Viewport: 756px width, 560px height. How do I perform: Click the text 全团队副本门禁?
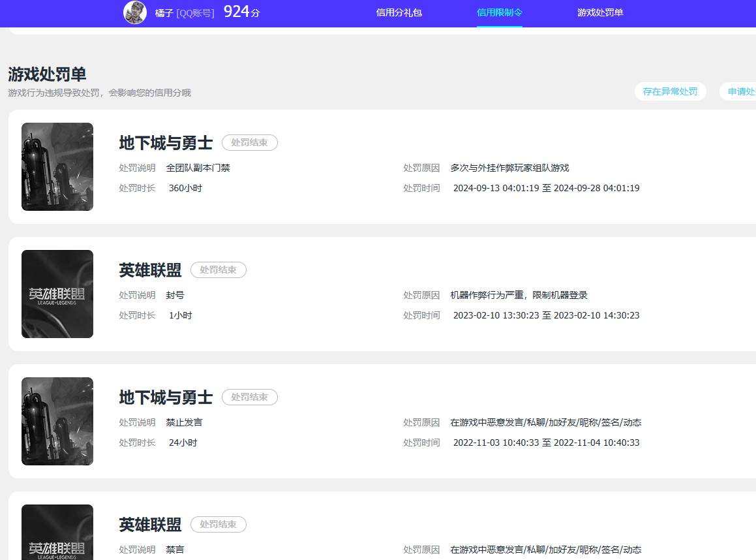click(198, 168)
